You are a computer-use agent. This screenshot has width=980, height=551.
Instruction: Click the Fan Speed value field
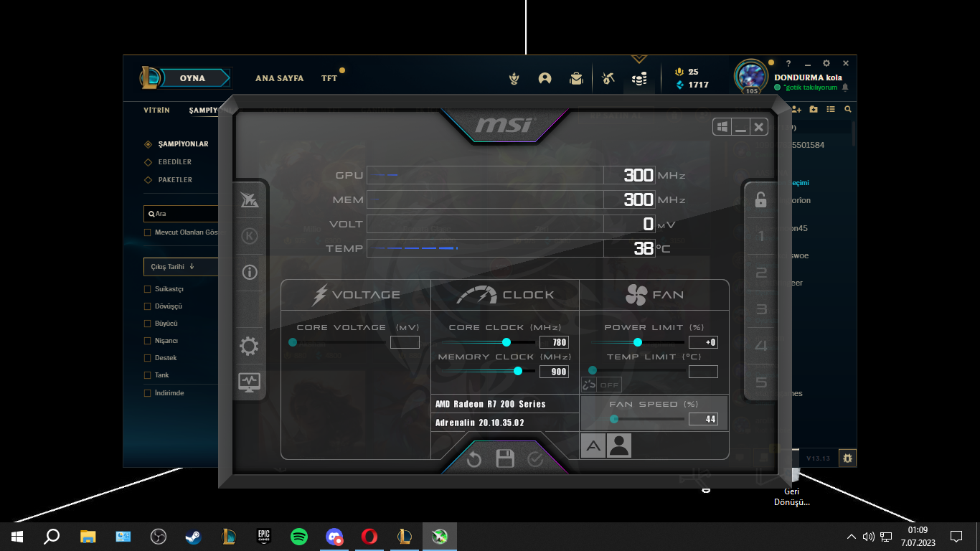click(x=703, y=419)
